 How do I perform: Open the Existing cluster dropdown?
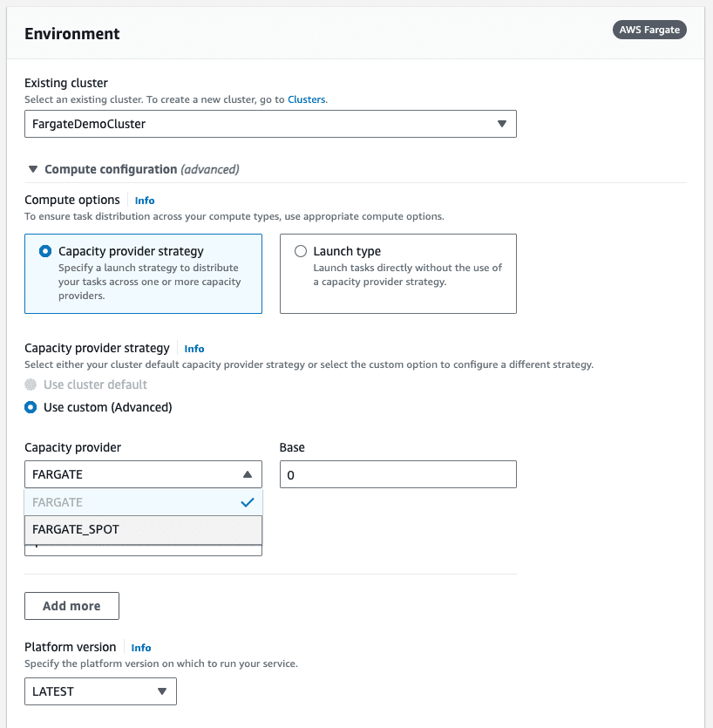270,124
